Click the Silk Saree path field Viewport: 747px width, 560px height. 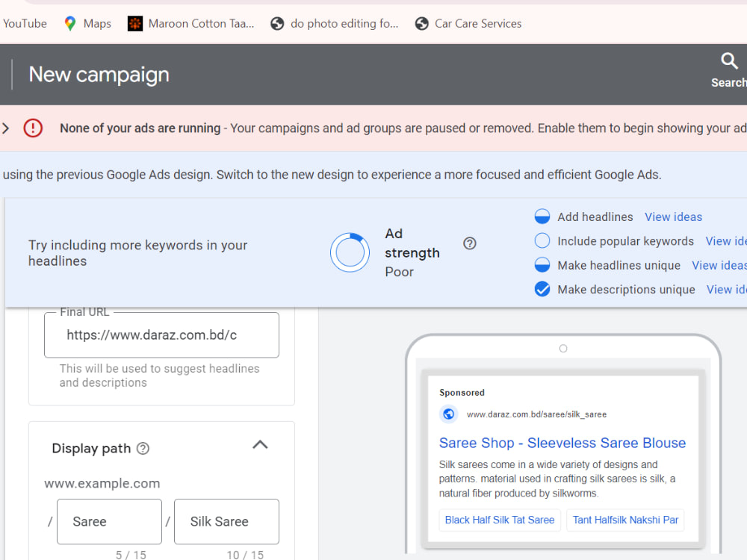[227, 521]
